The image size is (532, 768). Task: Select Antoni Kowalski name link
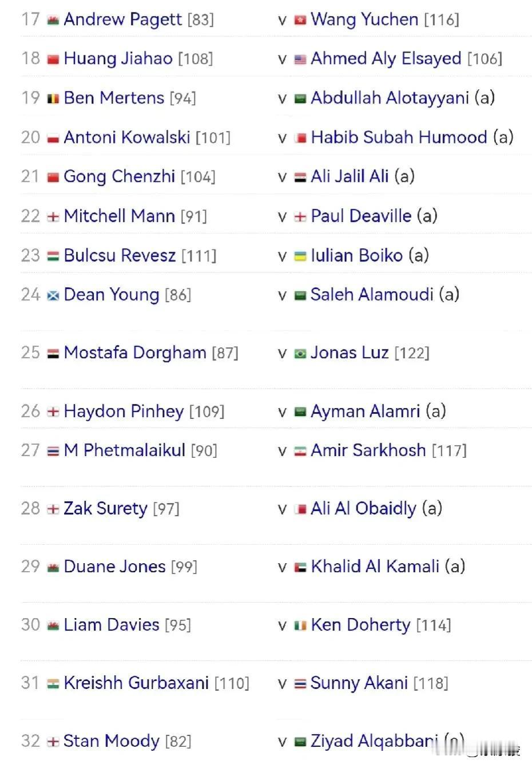[127, 137]
